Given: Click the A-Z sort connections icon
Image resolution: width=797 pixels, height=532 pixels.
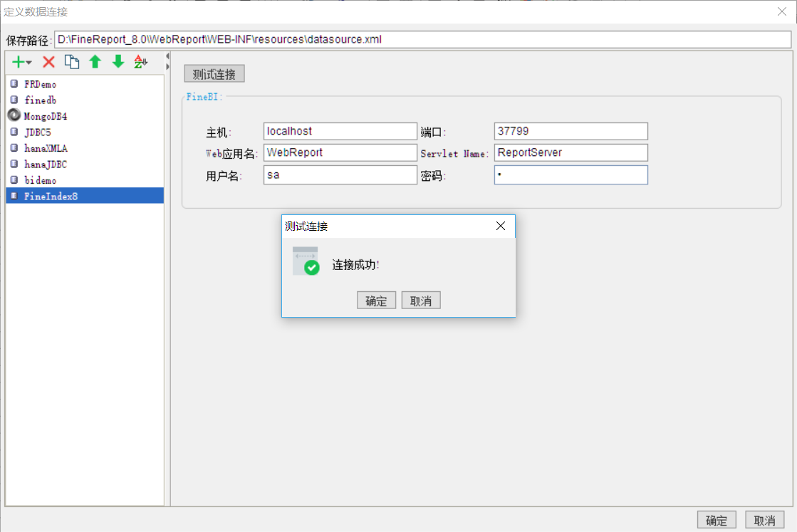Looking at the screenshot, I should click(x=141, y=61).
